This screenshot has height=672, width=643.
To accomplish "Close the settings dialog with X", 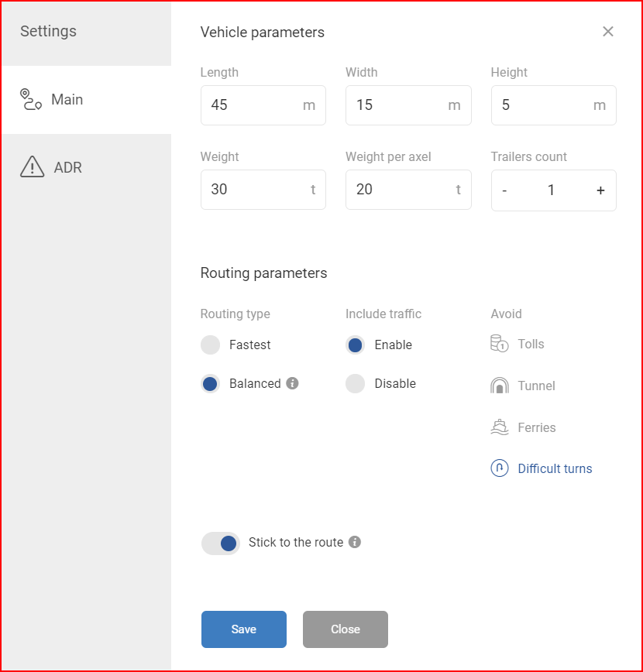I will click(x=608, y=31).
